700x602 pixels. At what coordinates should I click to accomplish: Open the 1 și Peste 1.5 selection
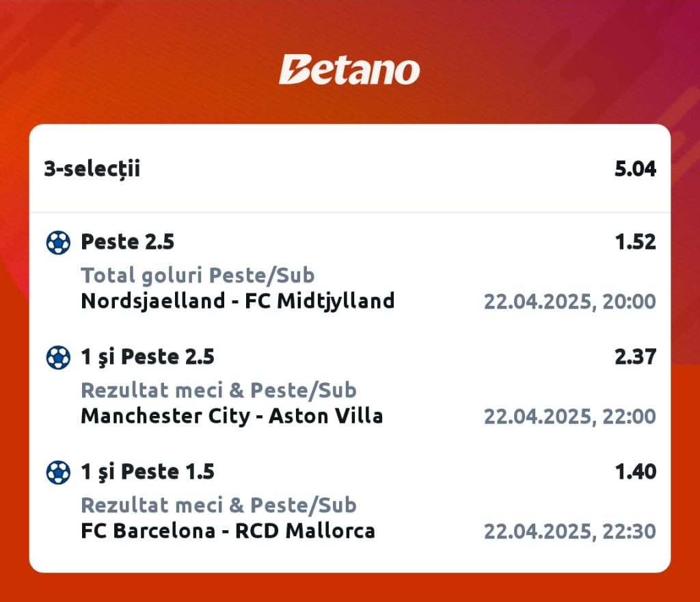click(x=148, y=471)
